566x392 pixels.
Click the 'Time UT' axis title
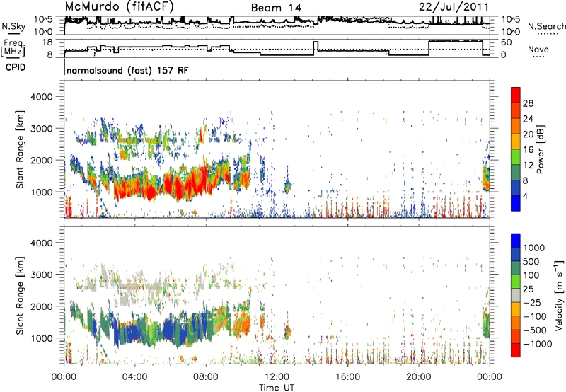pos(277,388)
